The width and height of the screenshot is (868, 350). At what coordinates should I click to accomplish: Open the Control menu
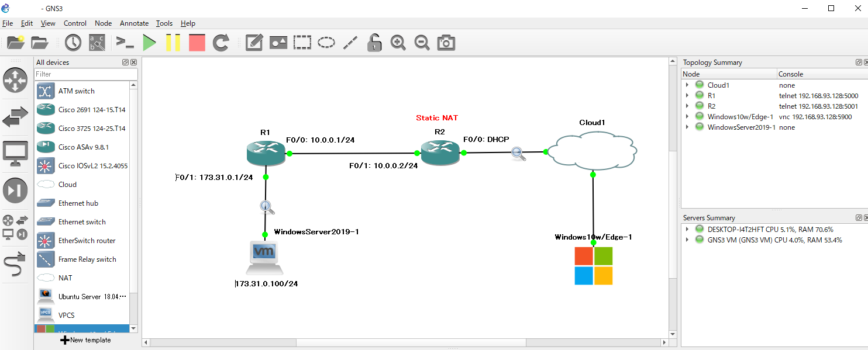pos(75,23)
